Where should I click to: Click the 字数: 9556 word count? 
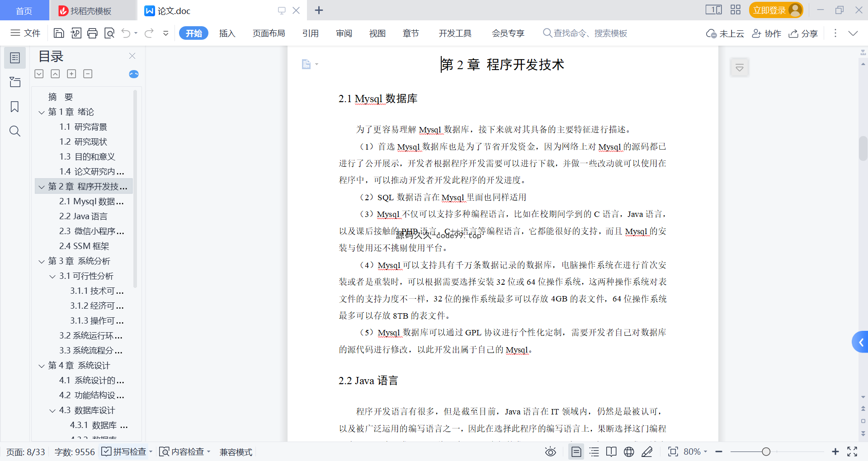(75, 452)
